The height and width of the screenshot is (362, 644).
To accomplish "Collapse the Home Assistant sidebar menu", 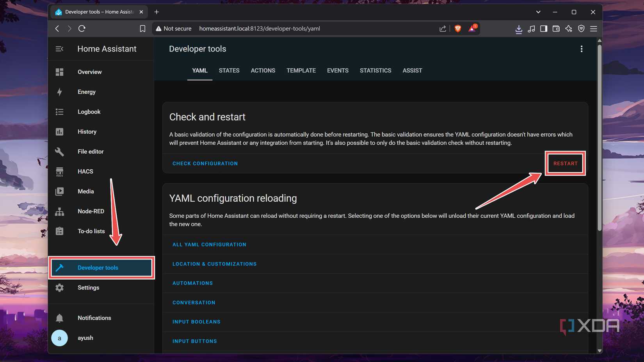I will coord(59,49).
